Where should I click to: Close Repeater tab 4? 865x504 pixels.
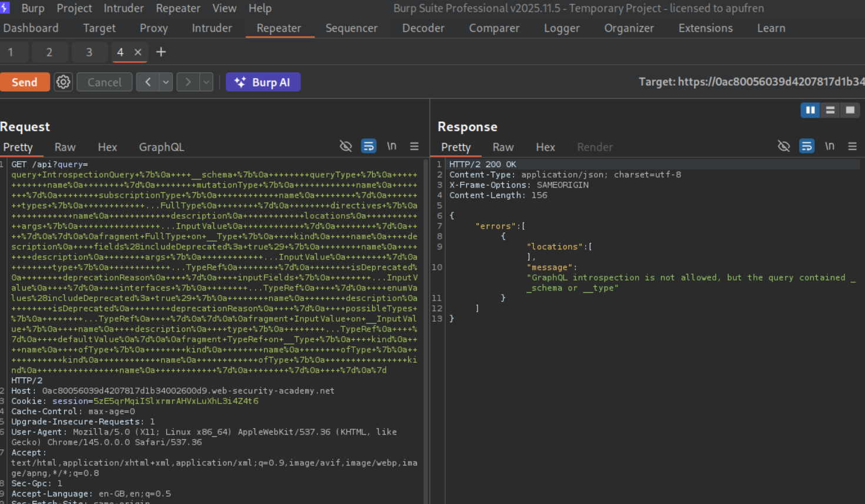tap(138, 52)
